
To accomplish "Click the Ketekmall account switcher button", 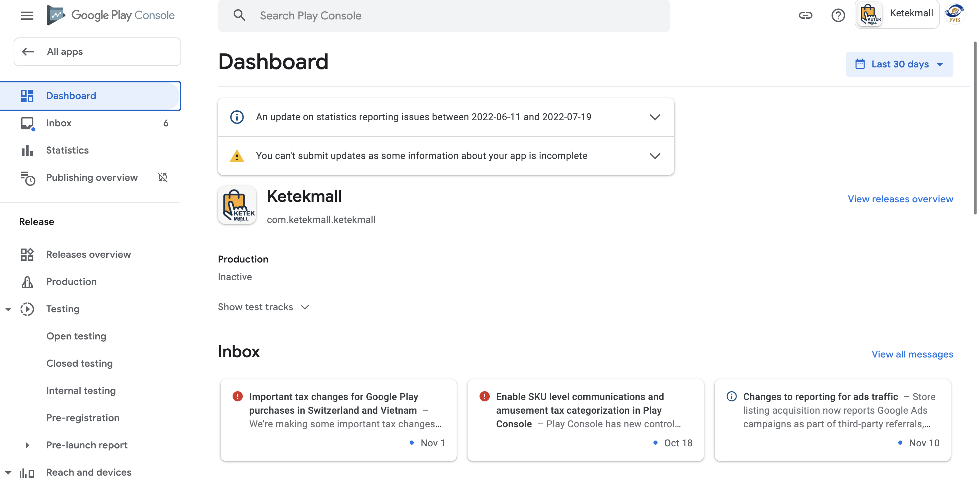I will [x=897, y=14].
